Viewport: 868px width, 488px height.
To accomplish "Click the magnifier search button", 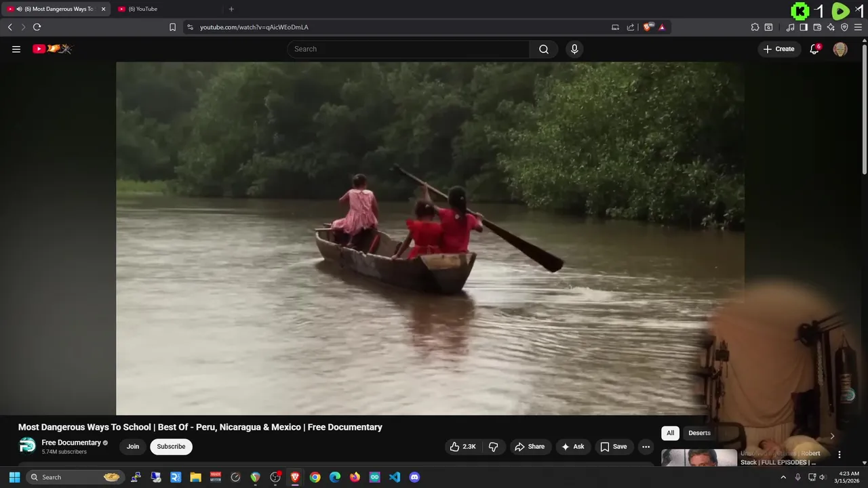I will pos(544,49).
